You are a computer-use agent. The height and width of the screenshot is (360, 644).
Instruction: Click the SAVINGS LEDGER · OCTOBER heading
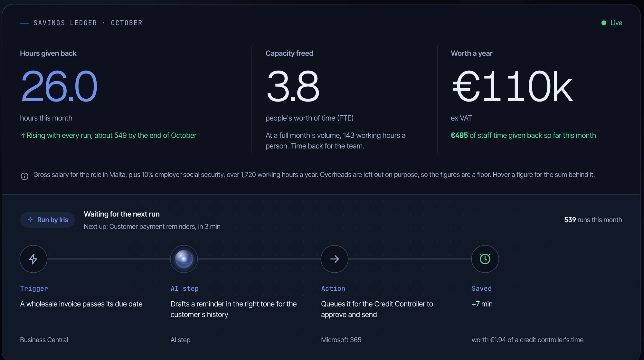point(88,23)
